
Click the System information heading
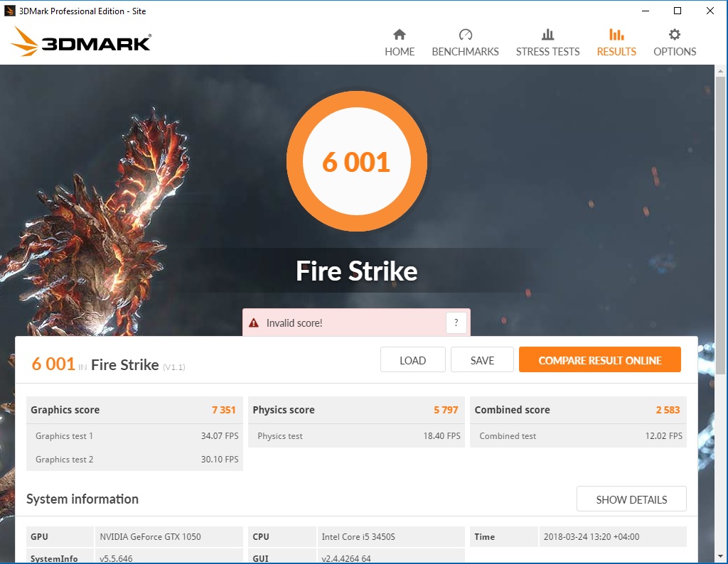point(82,499)
